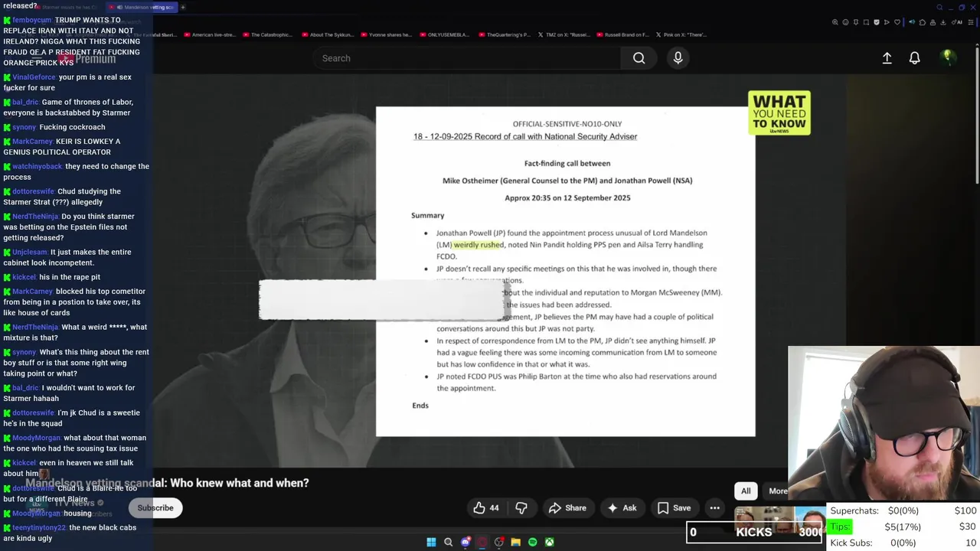Click the What You Need To Know badge
Screen dimensions: 980x551
[779, 112]
